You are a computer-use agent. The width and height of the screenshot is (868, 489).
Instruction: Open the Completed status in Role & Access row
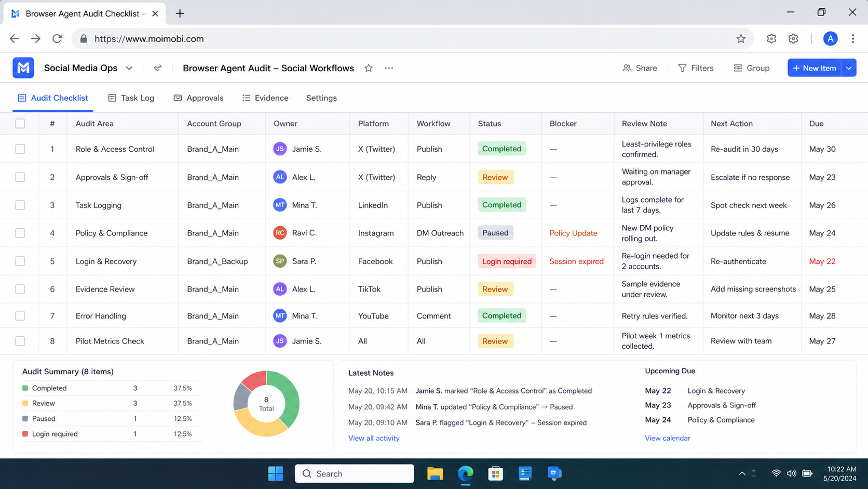[501, 149]
